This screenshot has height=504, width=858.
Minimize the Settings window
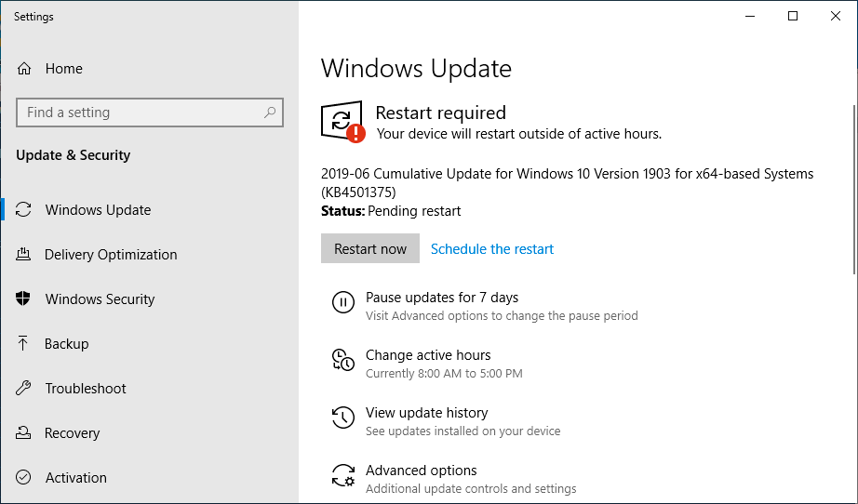pyautogui.click(x=750, y=17)
